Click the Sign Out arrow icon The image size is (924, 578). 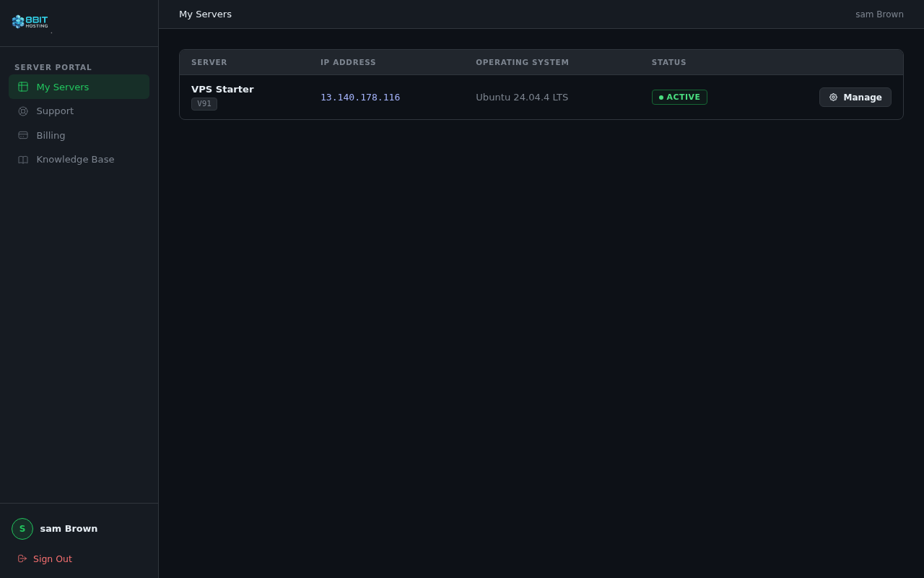point(22,558)
